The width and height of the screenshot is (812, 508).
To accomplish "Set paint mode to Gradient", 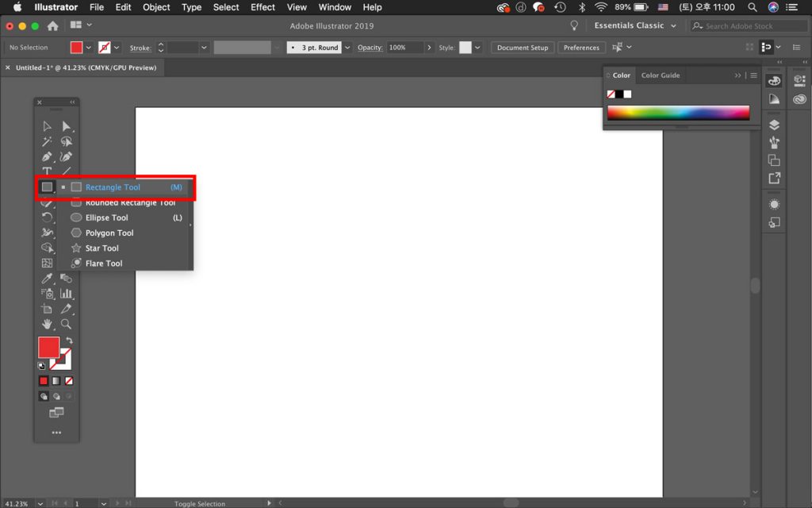I will click(56, 381).
